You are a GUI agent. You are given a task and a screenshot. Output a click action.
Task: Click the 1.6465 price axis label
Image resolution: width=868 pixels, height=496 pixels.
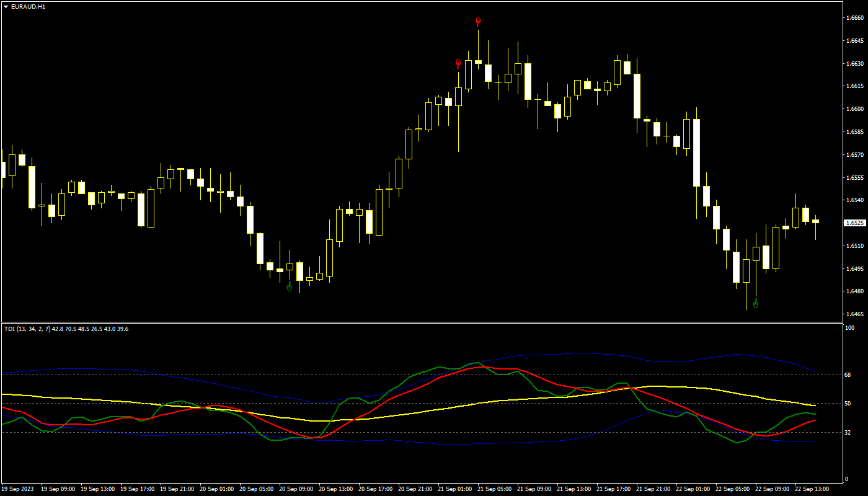[854, 314]
